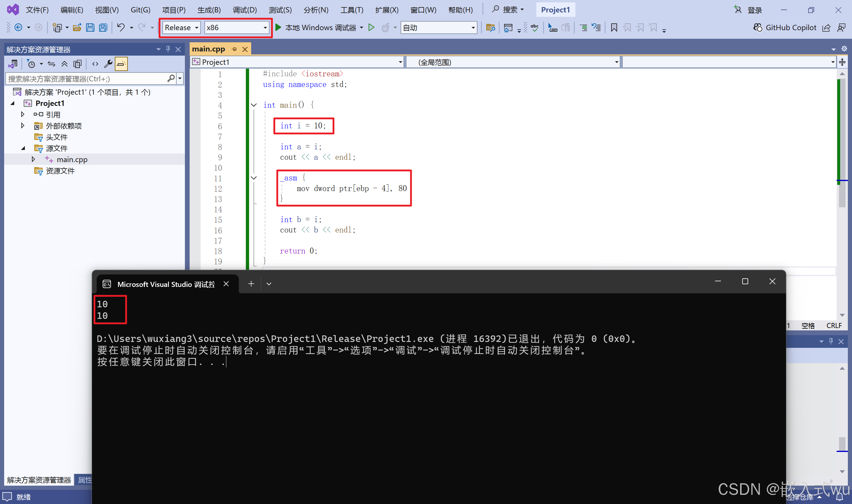Image resolution: width=852 pixels, height=504 pixels.
Task: Click the pending changes filter clock icon
Action: 31,64
